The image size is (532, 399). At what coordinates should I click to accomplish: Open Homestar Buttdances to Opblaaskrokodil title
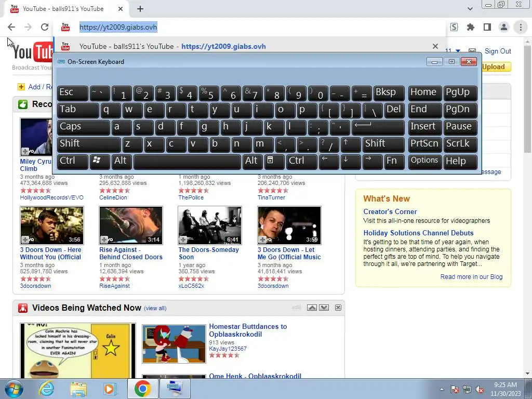tap(248, 330)
